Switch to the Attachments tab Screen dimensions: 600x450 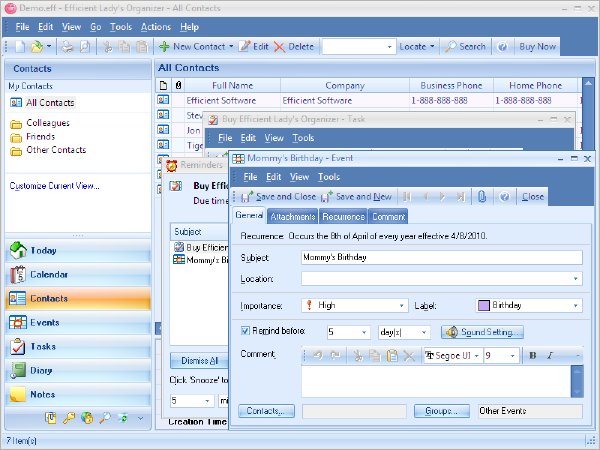tap(292, 217)
